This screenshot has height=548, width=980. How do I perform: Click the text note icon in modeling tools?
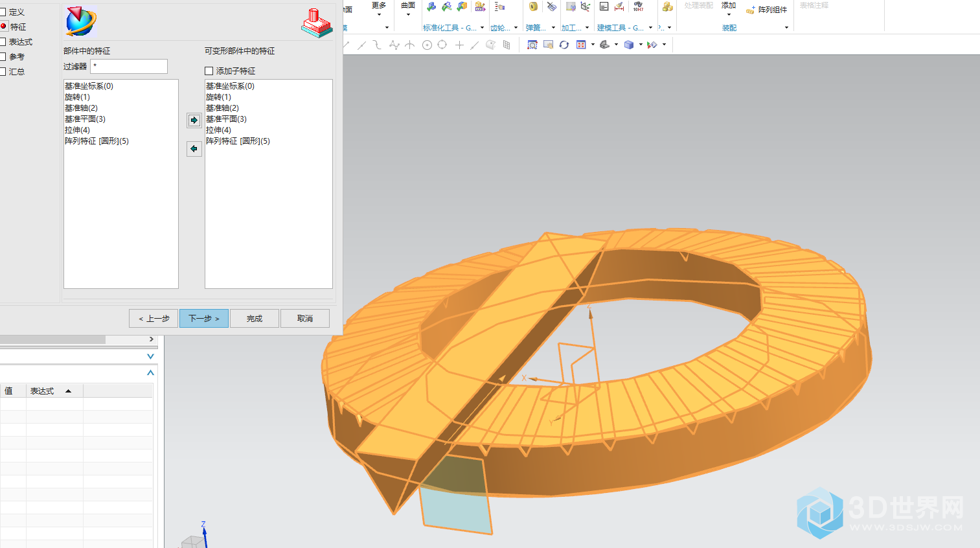tap(604, 6)
